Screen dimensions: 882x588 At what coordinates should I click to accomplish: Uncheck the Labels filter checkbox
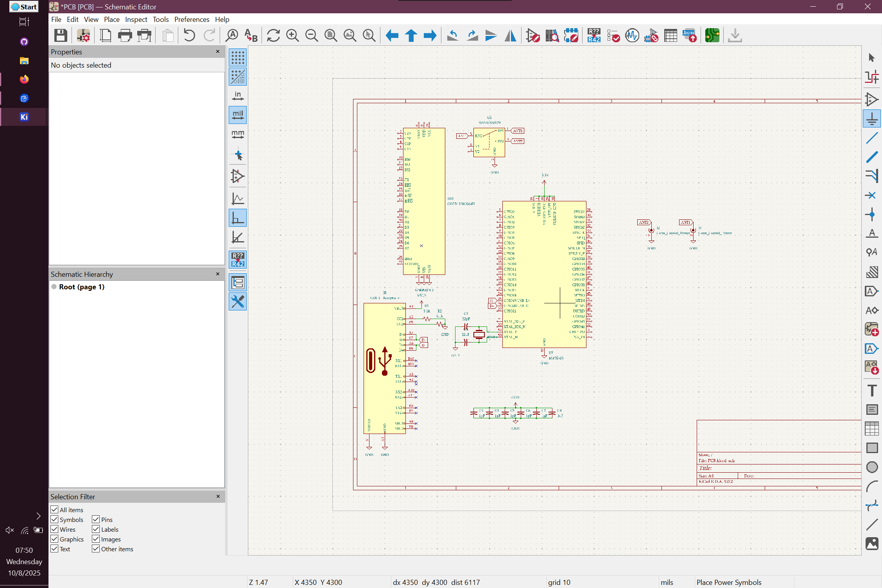click(96, 529)
